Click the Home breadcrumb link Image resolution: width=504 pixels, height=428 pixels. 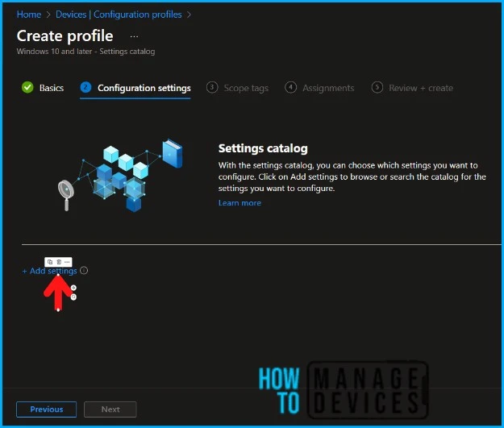pos(29,15)
